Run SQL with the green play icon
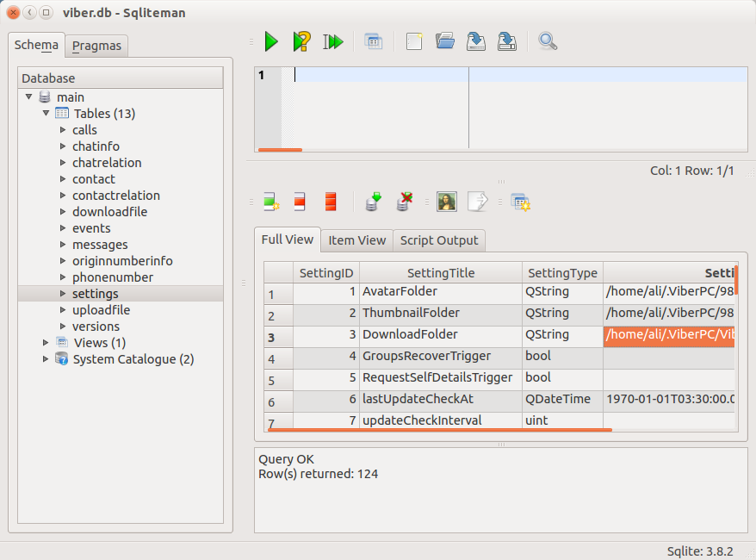 [271, 41]
